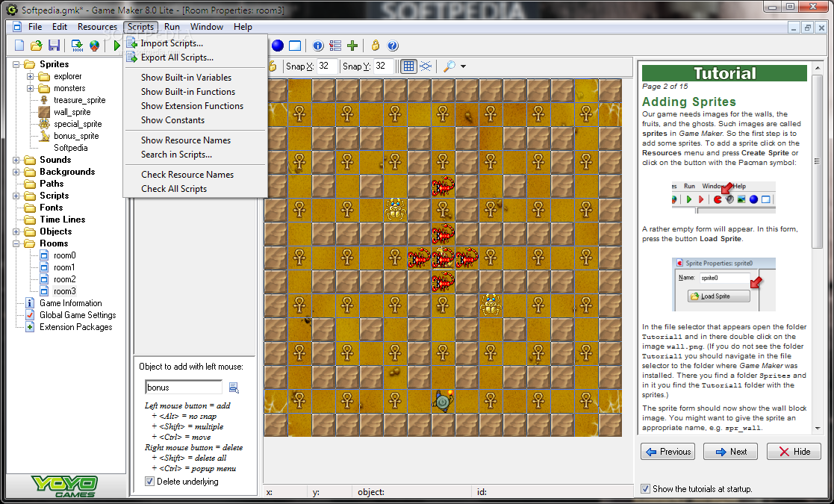The width and height of the screenshot is (834, 504).
Task: Open Global Game Settings toolbar icon
Action: click(335, 46)
